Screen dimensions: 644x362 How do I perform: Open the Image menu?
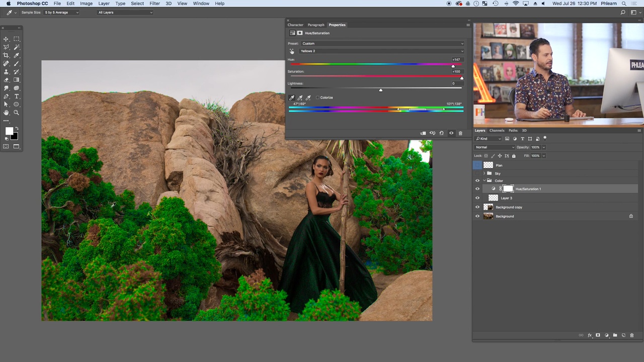pyautogui.click(x=86, y=4)
